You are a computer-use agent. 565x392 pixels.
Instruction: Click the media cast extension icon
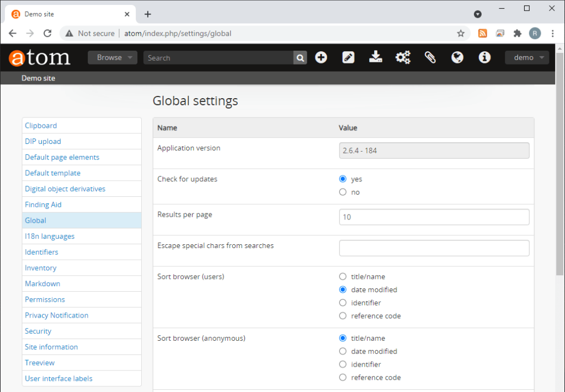click(500, 34)
